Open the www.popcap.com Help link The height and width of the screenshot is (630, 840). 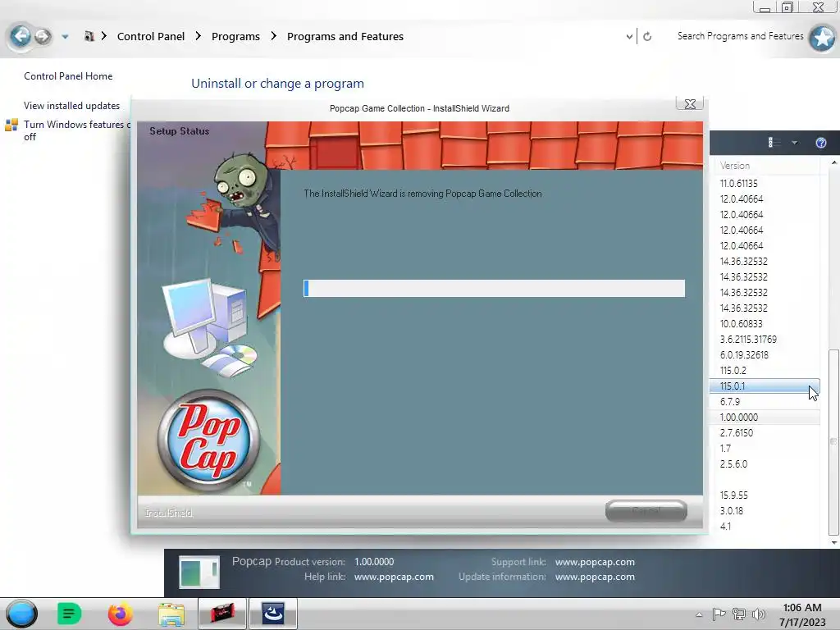click(394, 577)
